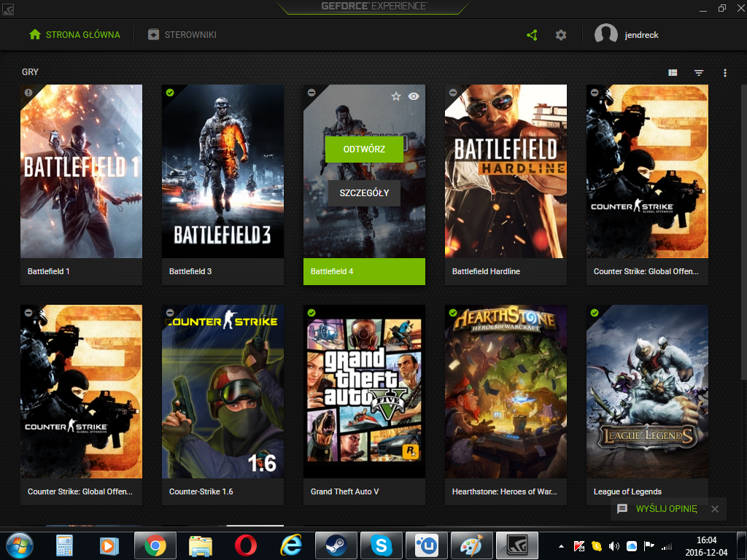Open Windows Explorer folder on taskbar
This screenshot has width=747, height=560.
pos(201,545)
